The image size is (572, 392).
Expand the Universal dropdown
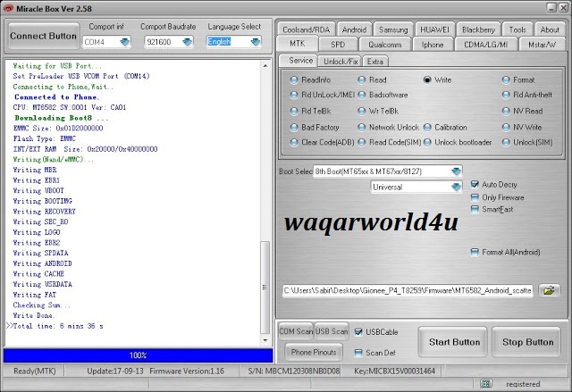456,187
